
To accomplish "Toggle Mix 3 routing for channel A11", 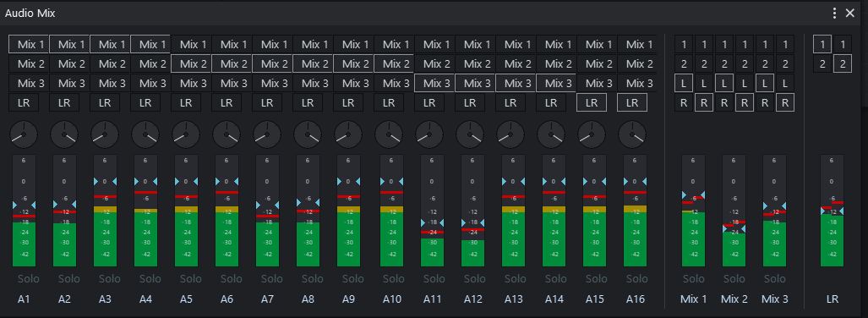I will click(435, 84).
